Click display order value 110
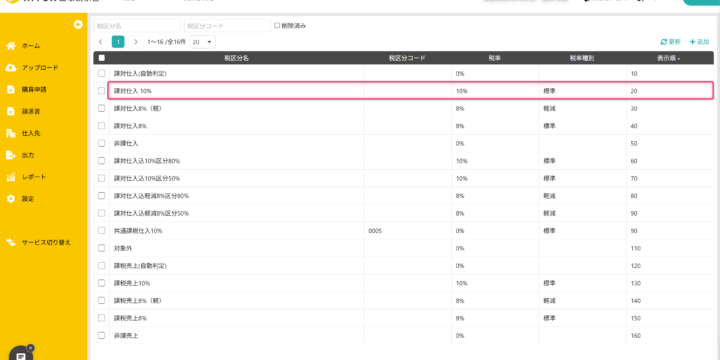This screenshot has height=360, width=720. click(x=636, y=248)
